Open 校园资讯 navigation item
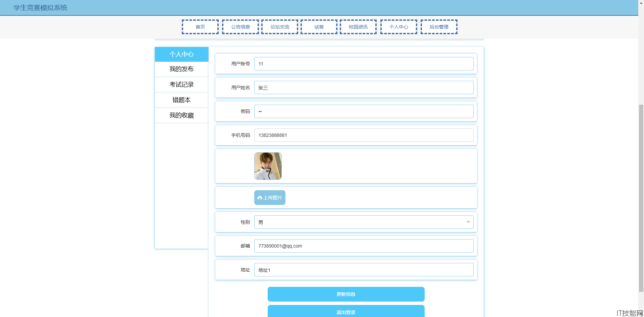 click(x=358, y=27)
